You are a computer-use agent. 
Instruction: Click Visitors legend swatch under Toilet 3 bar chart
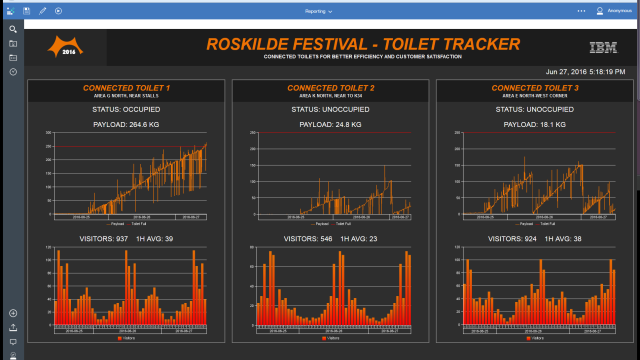(x=528, y=338)
